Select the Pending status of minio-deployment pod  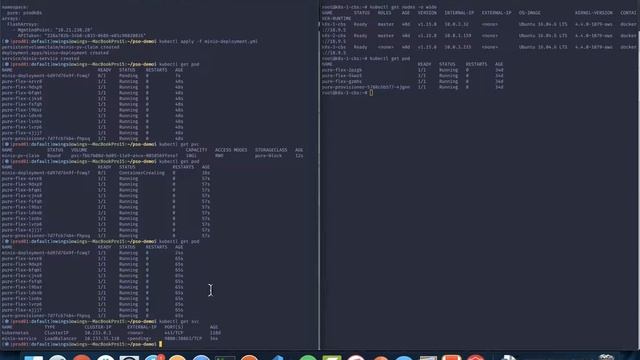tap(128, 76)
